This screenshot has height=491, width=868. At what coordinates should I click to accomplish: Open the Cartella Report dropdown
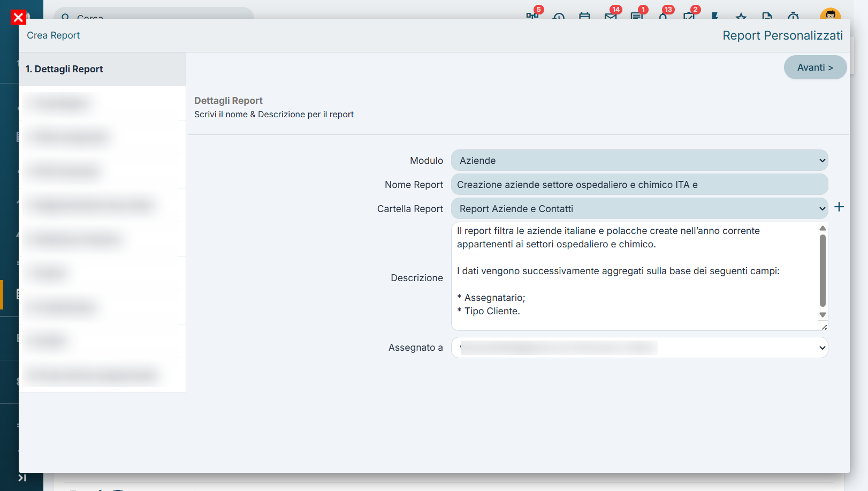click(x=639, y=208)
